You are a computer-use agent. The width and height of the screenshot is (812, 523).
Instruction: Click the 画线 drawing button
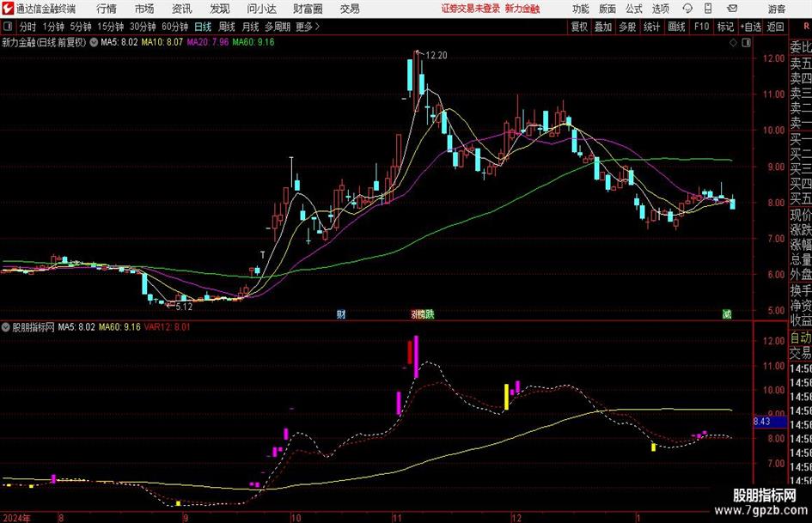tap(677, 27)
